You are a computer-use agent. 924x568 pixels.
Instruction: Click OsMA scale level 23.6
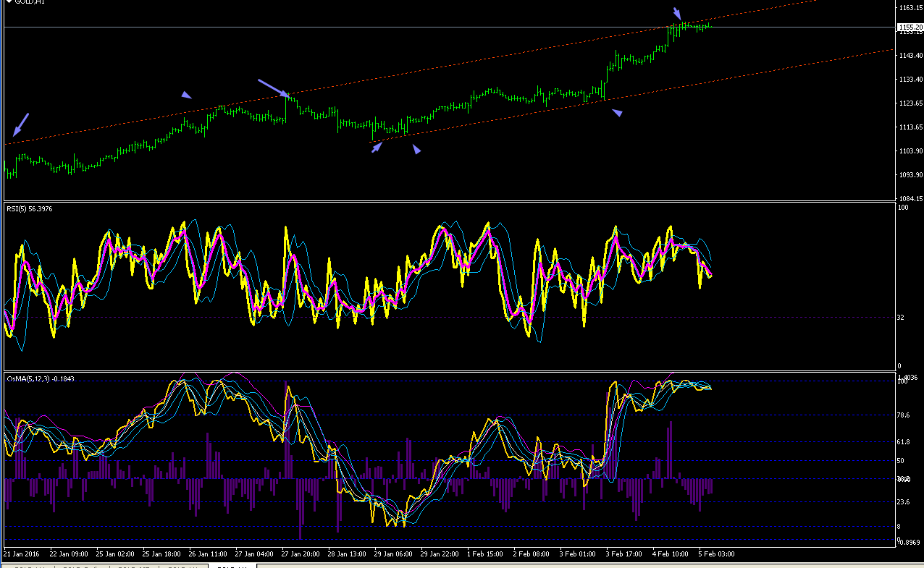click(x=904, y=501)
